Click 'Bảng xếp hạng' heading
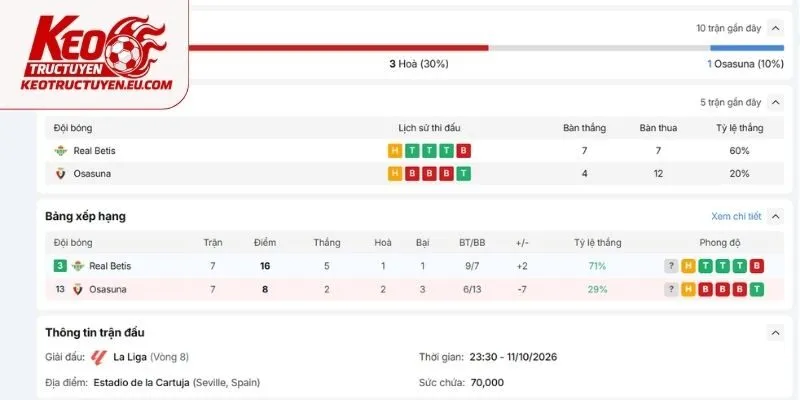 click(x=85, y=216)
